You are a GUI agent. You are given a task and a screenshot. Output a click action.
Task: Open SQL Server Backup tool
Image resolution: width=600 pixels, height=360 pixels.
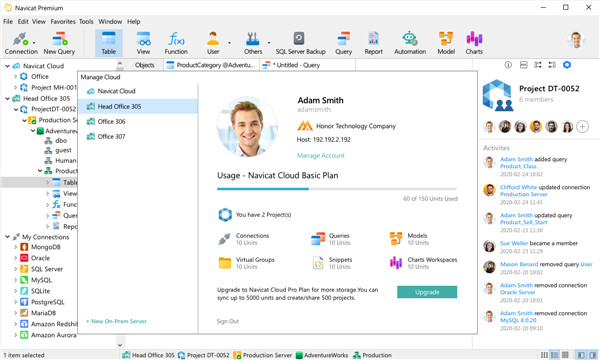point(300,43)
